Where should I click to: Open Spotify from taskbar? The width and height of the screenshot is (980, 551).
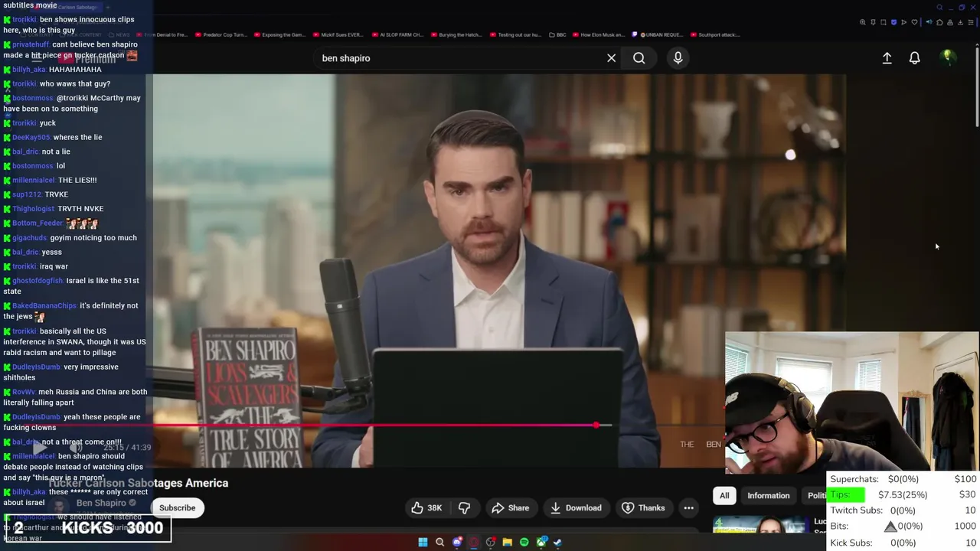pos(524,542)
